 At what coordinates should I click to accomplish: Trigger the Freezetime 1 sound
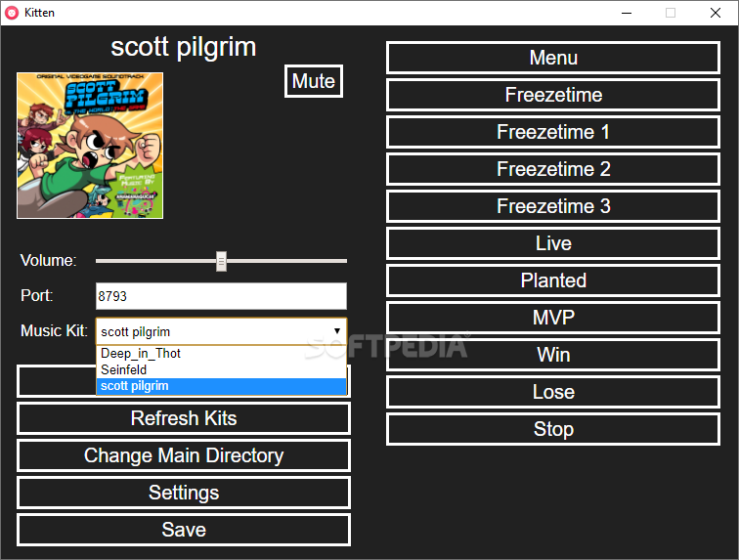(x=553, y=132)
